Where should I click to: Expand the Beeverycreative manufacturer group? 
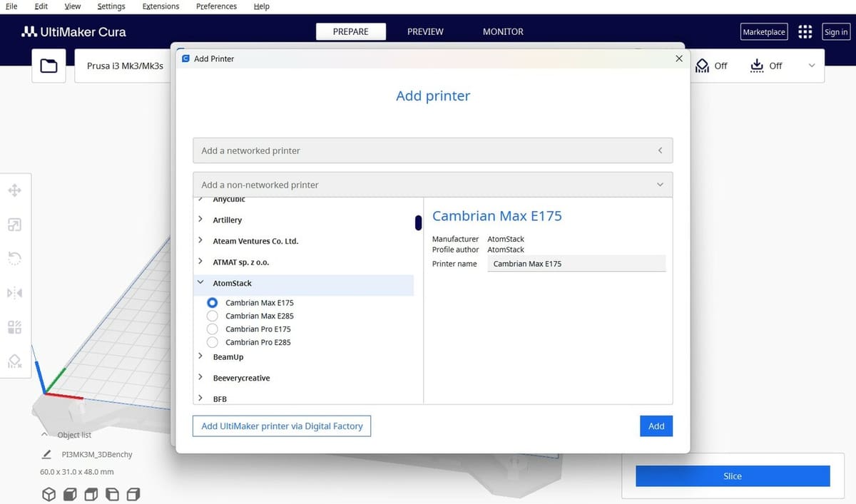tap(200, 378)
